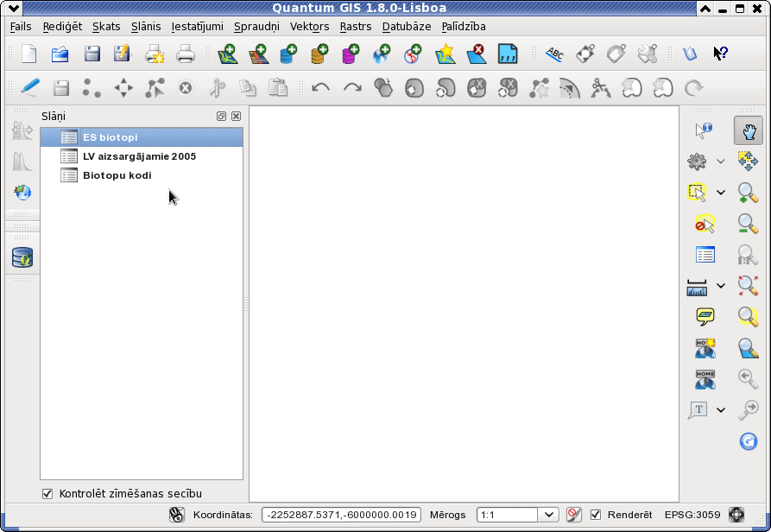The width and height of the screenshot is (771, 532).
Task: Expand the feature action gear dropdown
Action: point(721,161)
